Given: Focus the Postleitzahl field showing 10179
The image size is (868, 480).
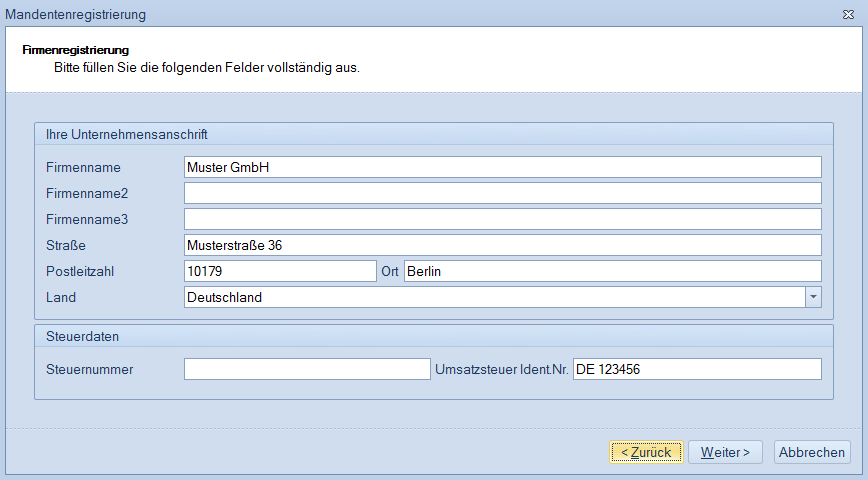Looking at the screenshot, I should [x=280, y=271].
